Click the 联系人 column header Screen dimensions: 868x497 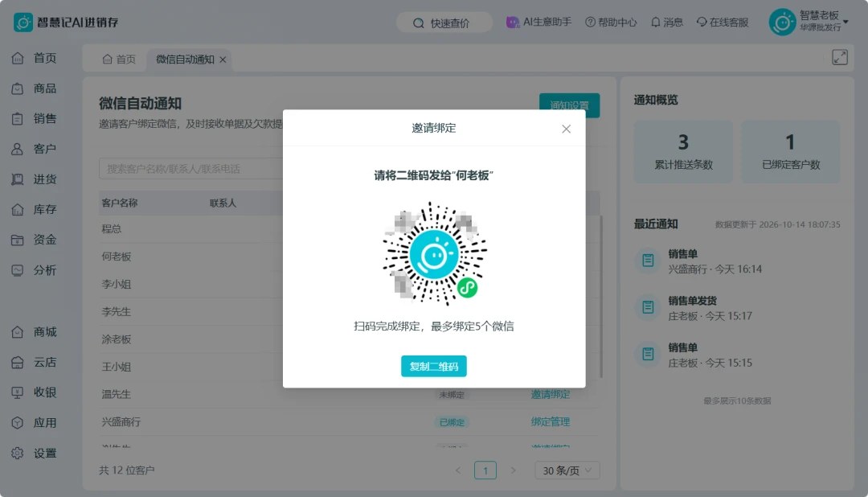coord(223,203)
